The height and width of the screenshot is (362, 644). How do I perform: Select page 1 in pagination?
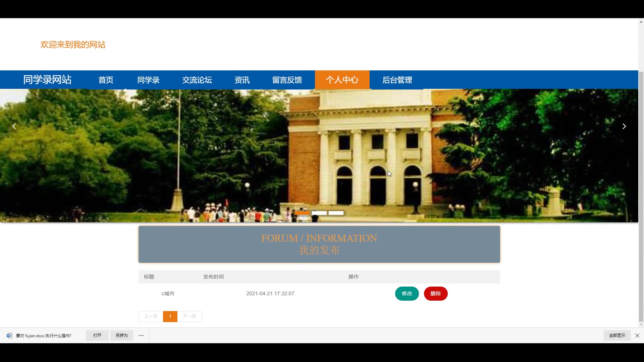tap(170, 316)
